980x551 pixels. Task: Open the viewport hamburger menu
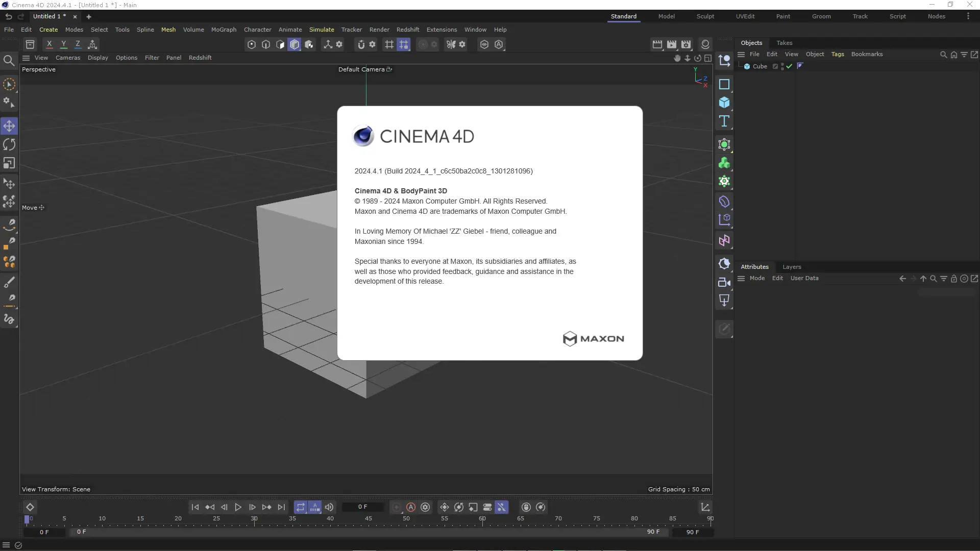tap(26, 58)
